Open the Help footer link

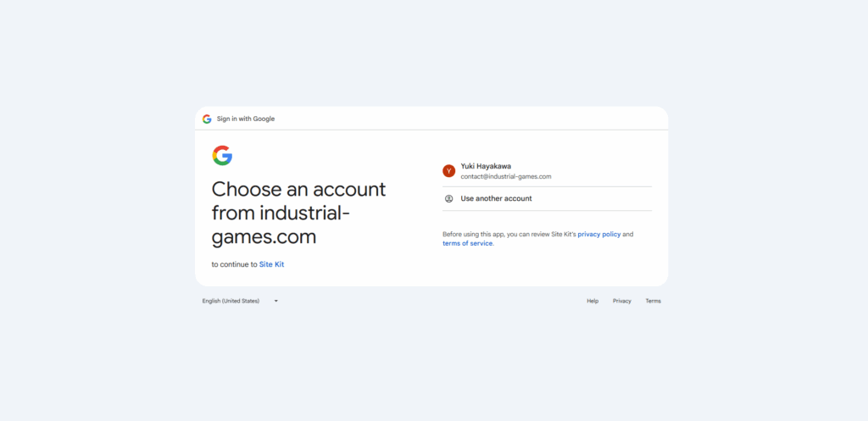[593, 301]
